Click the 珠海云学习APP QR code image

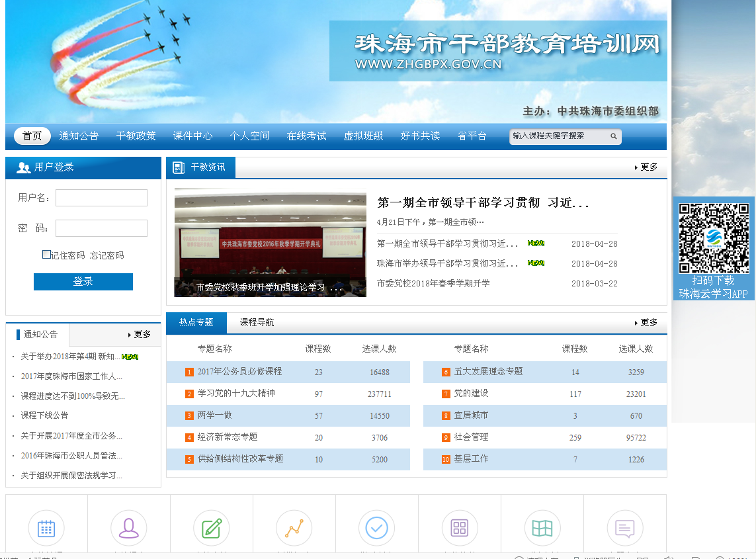pyautogui.click(x=714, y=238)
